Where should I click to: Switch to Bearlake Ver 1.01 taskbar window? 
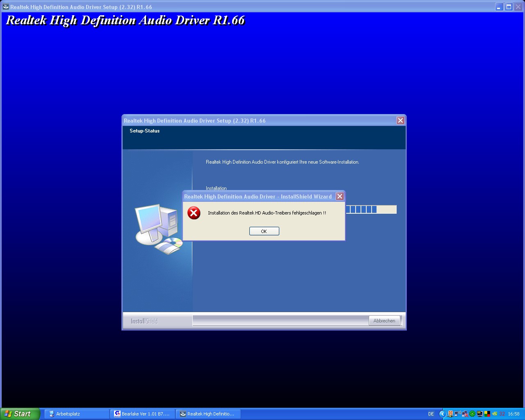pos(142,414)
